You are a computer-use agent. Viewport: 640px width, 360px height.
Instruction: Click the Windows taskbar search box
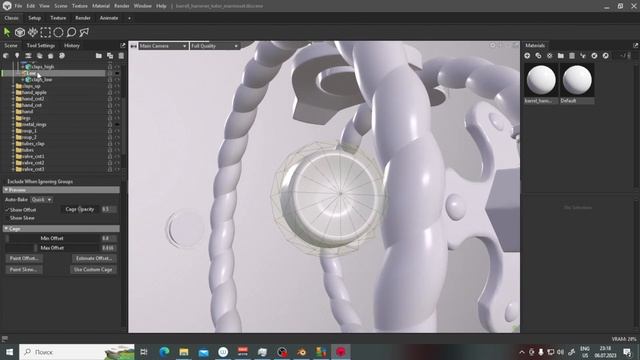[77, 352]
